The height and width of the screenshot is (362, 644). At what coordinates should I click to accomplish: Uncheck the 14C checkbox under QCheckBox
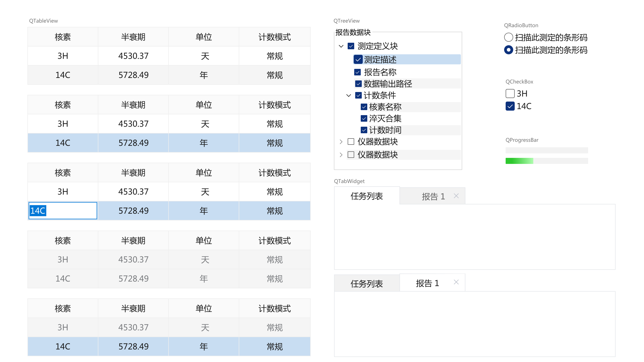click(510, 106)
